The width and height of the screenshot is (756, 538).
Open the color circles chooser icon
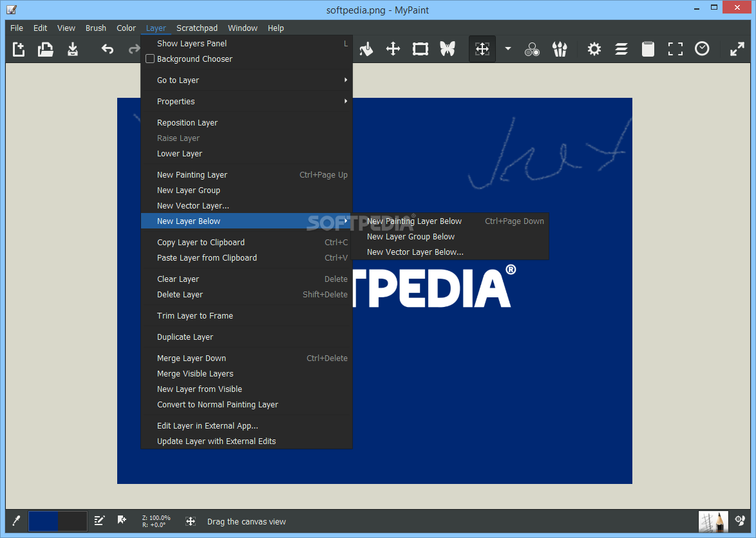tap(532, 49)
